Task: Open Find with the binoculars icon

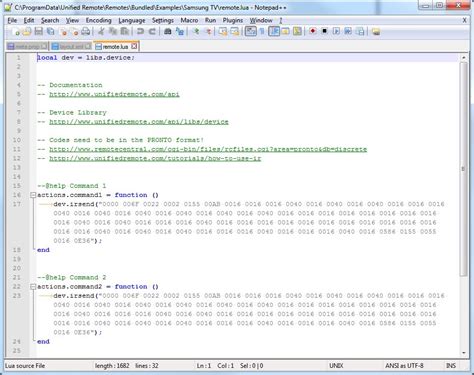Action: point(168,32)
